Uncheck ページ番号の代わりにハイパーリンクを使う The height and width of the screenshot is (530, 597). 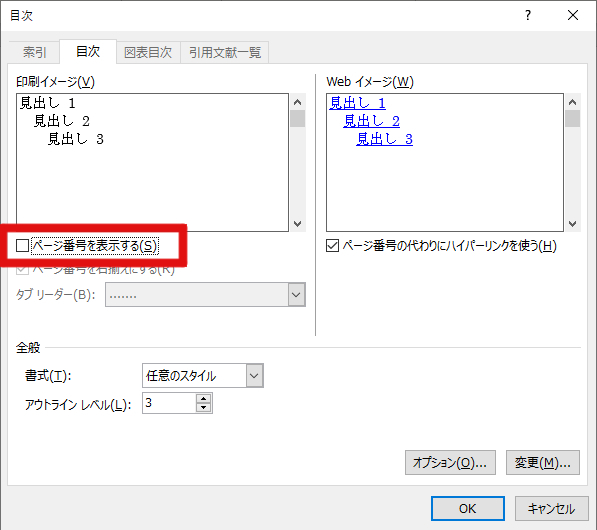point(332,246)
